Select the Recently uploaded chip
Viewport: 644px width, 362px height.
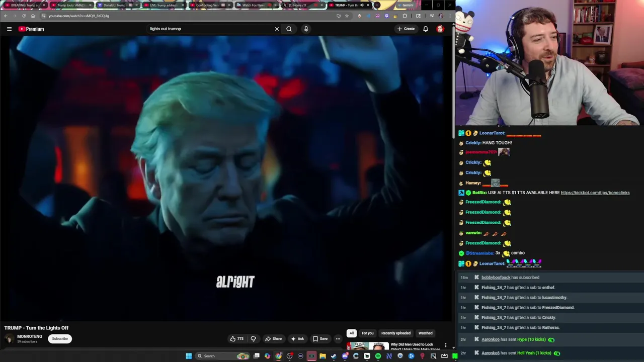pos(396,333)
